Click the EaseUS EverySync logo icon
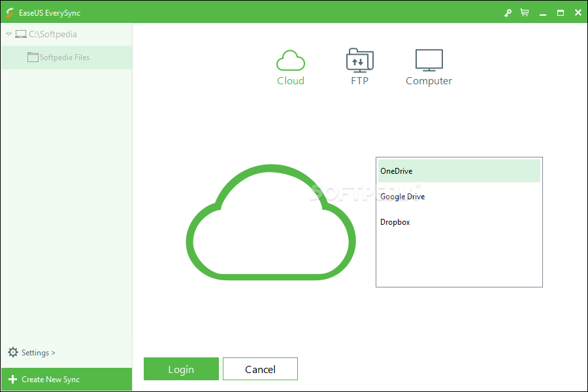The height and width of the screenshot is (392, 588). pyautogui.click(x=10, y=12)
